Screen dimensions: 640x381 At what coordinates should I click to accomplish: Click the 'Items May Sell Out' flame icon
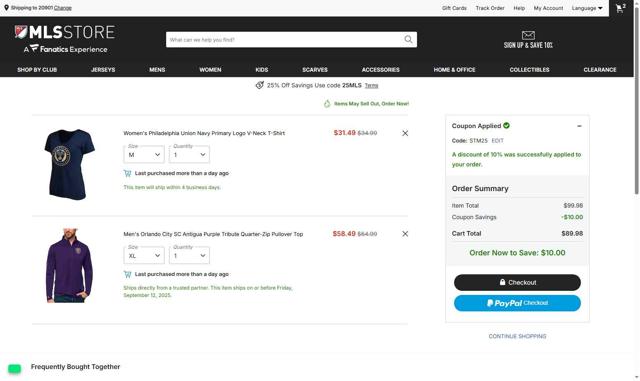tap(327, 104)
